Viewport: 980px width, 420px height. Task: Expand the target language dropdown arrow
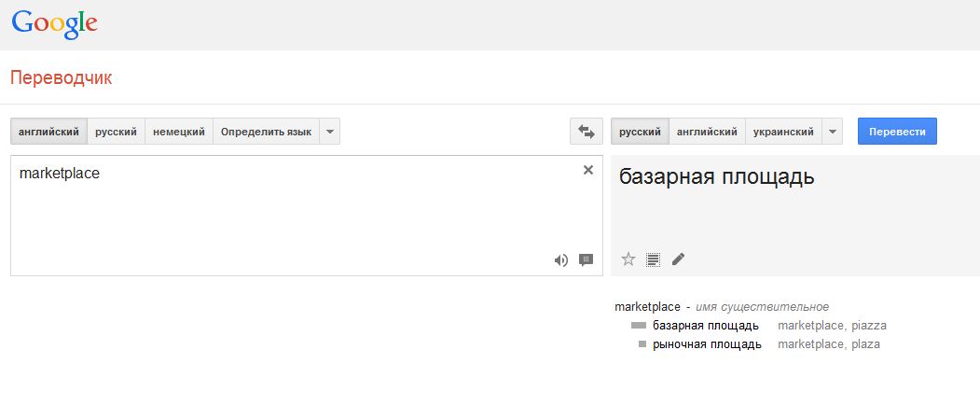click(832, 132)
